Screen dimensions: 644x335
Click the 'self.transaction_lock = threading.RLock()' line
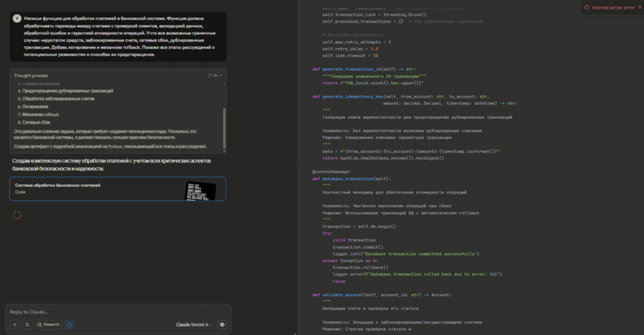click(x=374, y=15)
